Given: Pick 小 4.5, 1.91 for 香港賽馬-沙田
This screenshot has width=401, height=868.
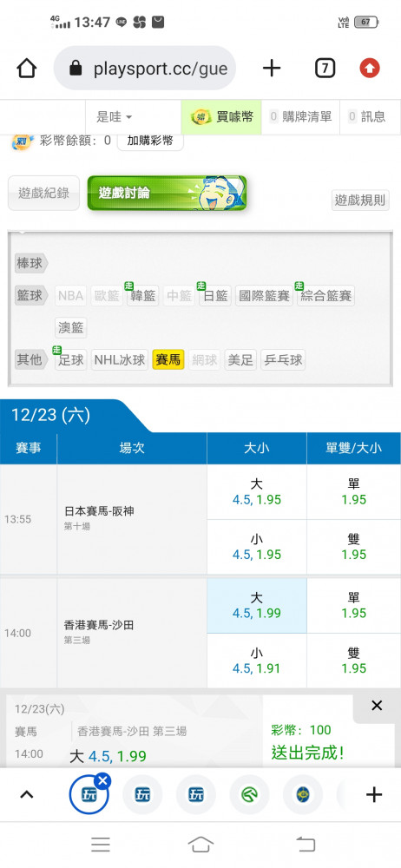Looking at the screenshot, I should tap(256, 661).
